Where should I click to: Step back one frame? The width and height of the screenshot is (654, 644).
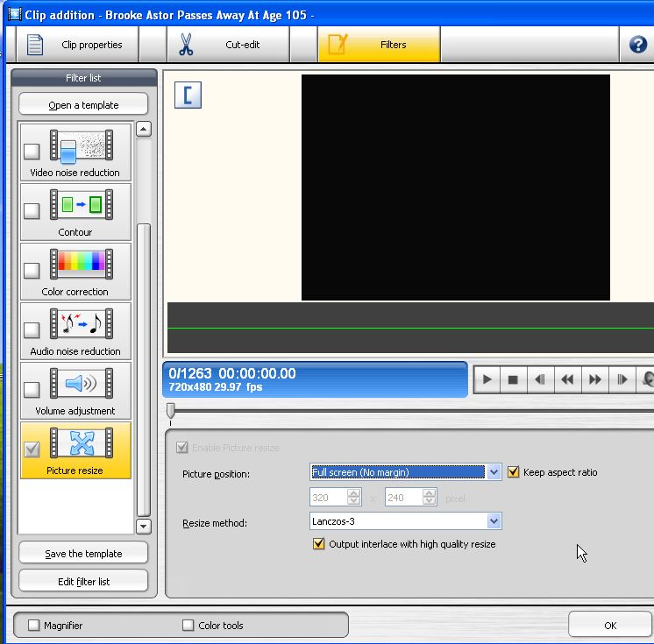[540, 379]
